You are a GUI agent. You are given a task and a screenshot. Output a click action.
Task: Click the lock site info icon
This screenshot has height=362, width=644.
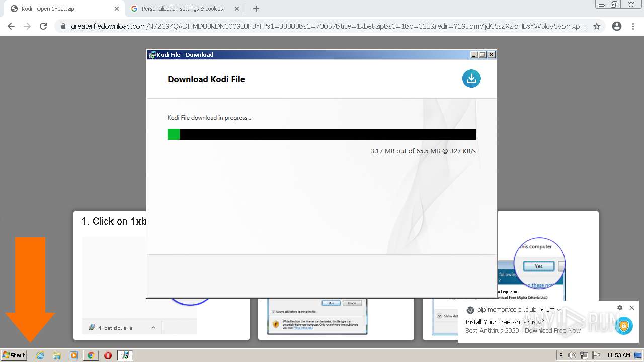(x=64, y=26)
